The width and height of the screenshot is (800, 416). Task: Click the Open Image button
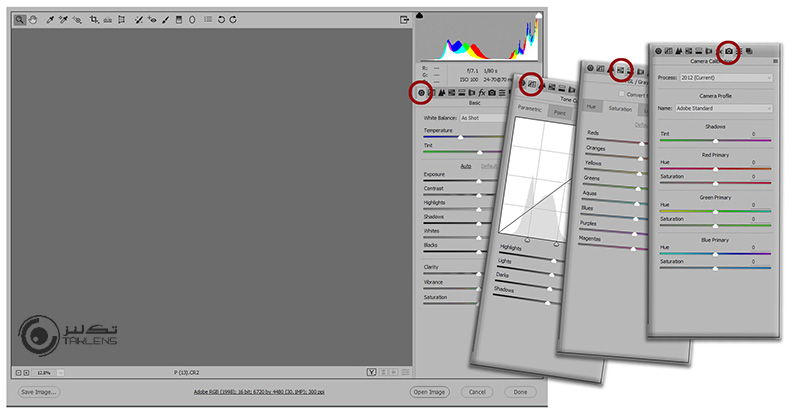[x=430, y=392]
